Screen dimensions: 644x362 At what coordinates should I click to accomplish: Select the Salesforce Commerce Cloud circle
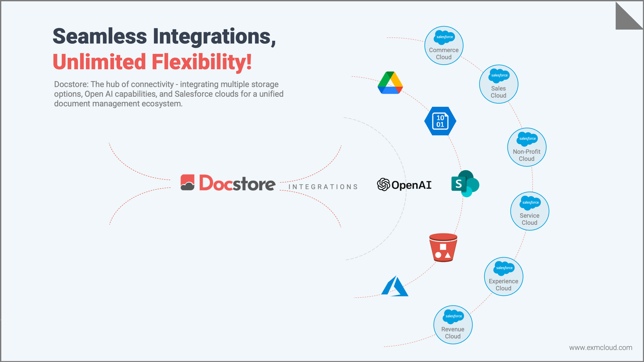[x=444, y=45]
